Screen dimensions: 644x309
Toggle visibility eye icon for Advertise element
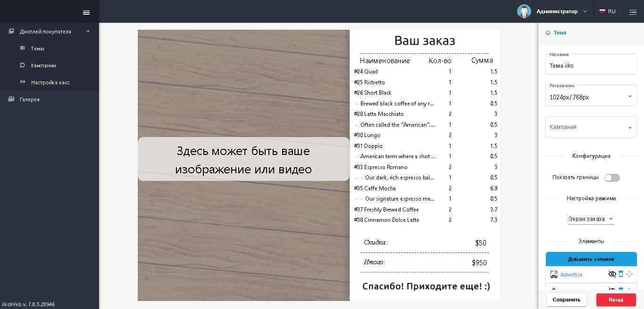point(612,274)
